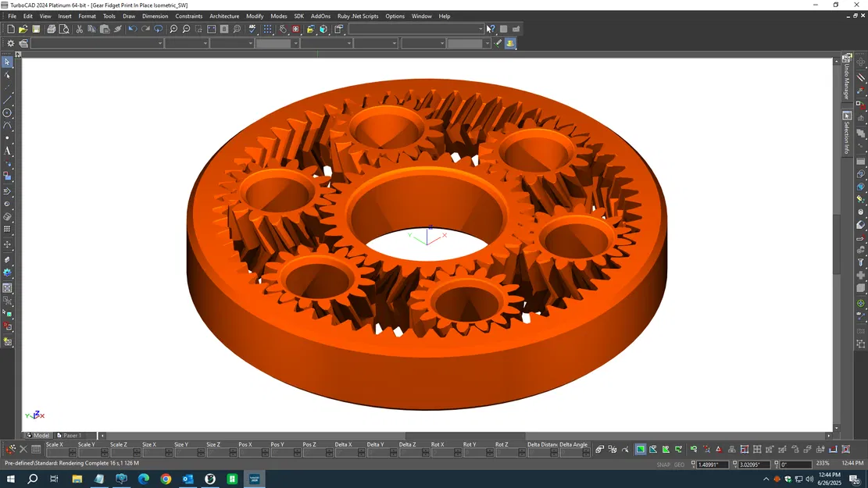The height and width of the screenshot is (488, 868).
Task: Toggle the highlighted green snap mode button
Action: pyautogui.click(x=641, y=449)
